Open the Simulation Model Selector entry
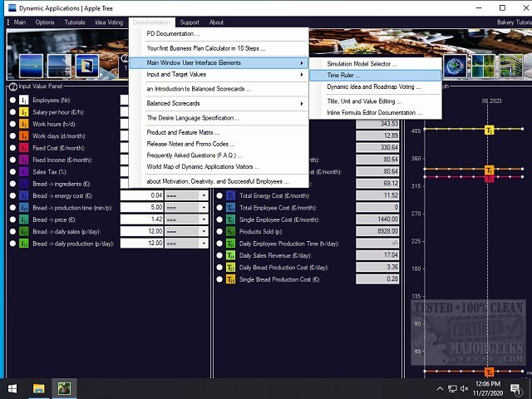Viewport: 532px width, 399px height. (375, 64)
